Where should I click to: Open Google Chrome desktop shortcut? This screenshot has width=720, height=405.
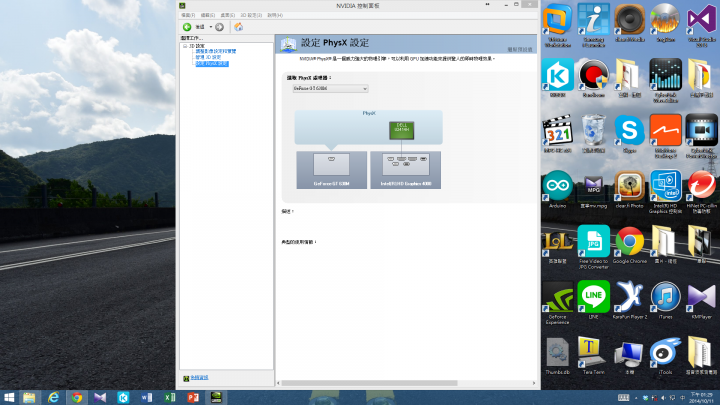pyautogui.click(x=630, y=244)
